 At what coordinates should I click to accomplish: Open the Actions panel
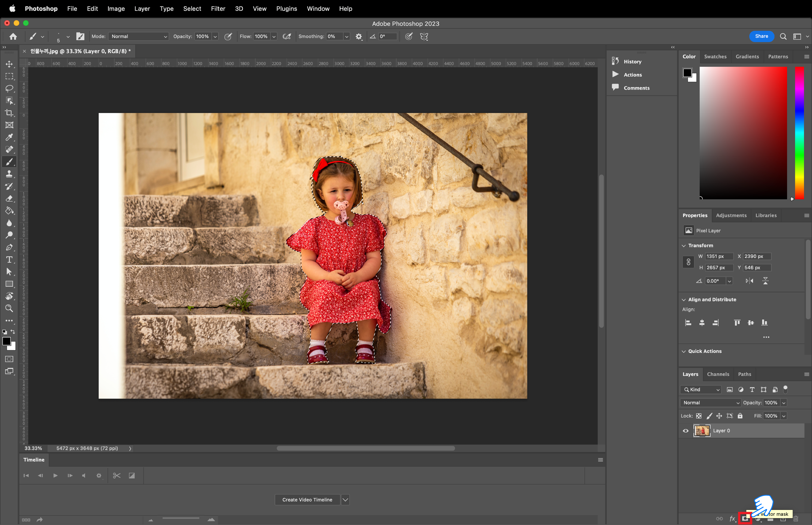pyautogui.click(x=633, y=75)
